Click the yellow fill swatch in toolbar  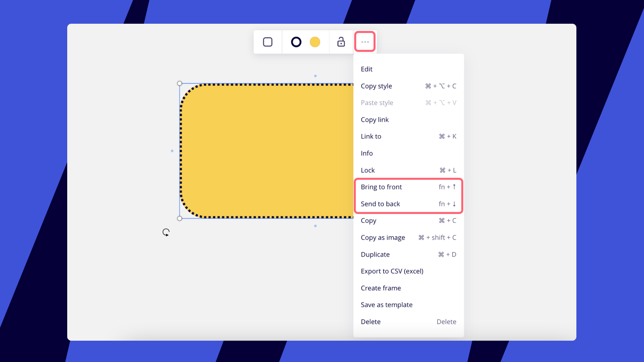tap(315, 41)
